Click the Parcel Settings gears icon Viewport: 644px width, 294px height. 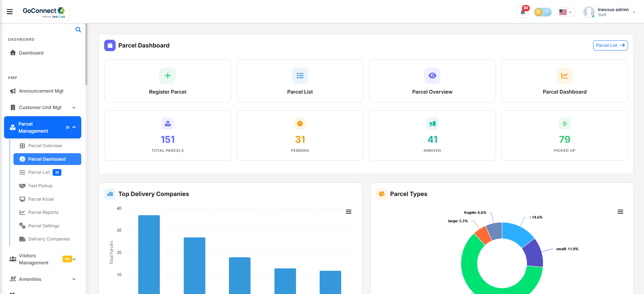pos(22,226)
